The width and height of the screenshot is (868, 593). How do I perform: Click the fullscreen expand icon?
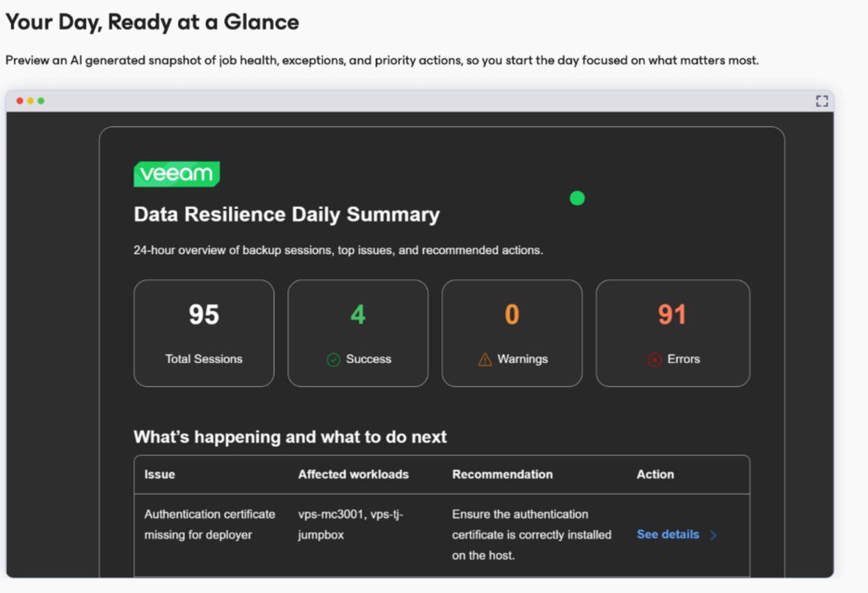[x=821, y=100]
